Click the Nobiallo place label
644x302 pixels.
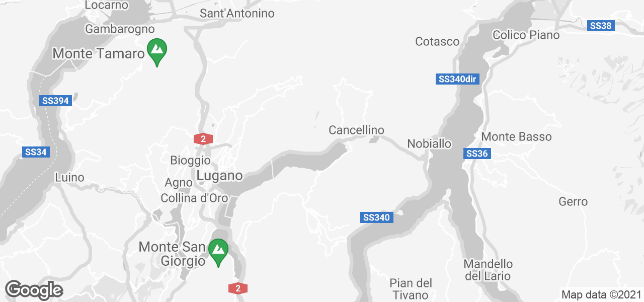coord(429,143)
